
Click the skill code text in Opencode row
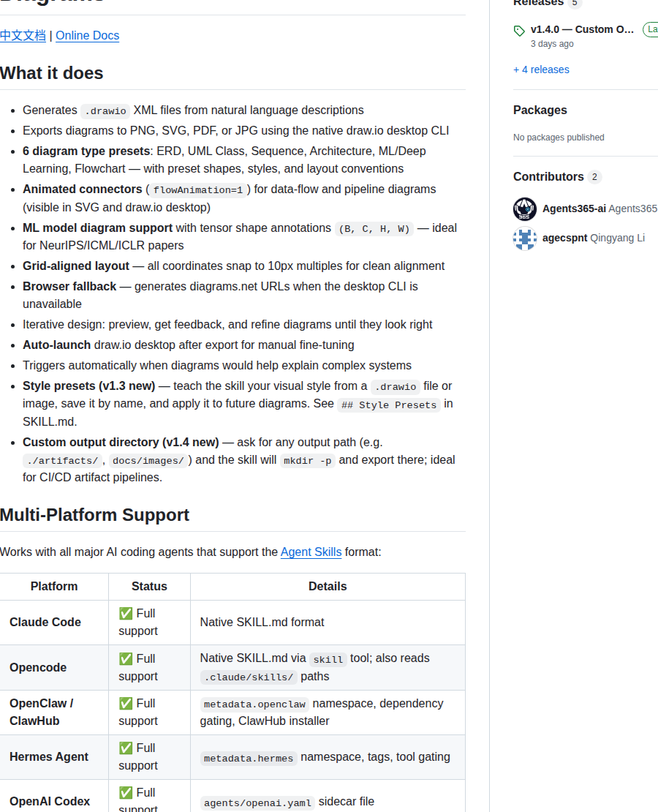click(x=328, y=659)
